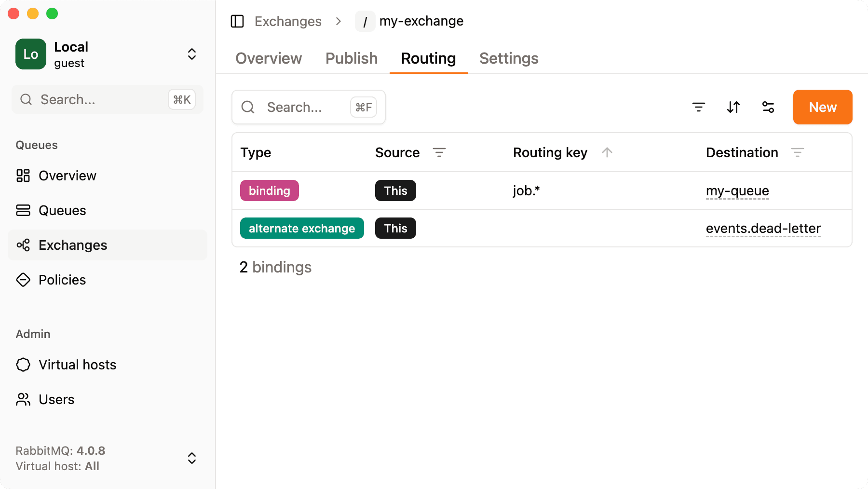Select the Routing tab
This screenshot has height=489, width=868.
pyautogui.click(x=429, y=58)
